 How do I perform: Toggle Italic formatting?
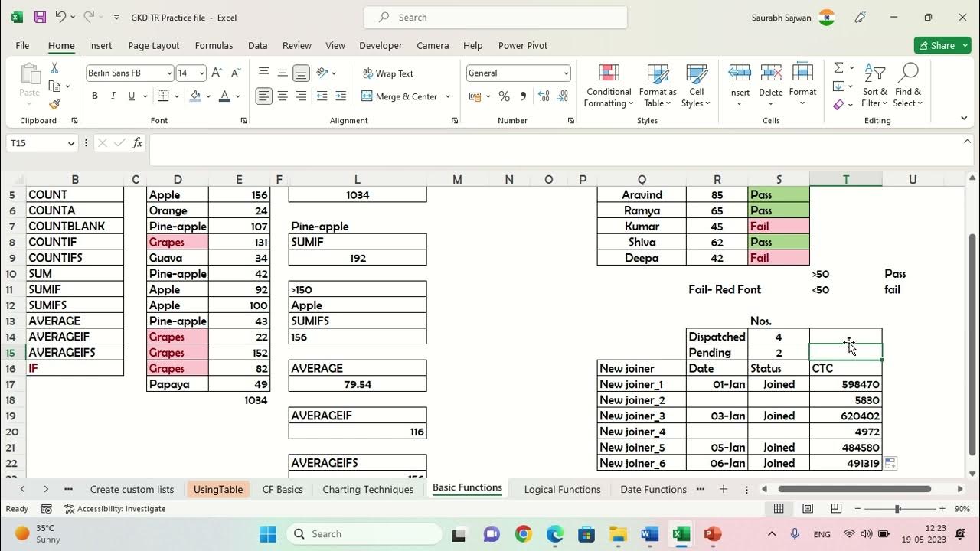(113, 96)
